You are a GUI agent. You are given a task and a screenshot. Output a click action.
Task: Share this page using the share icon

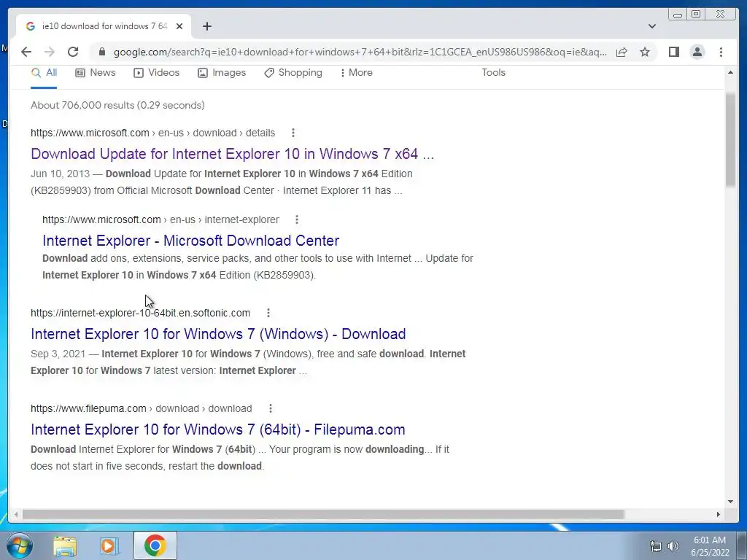click(x=622, y=52)
